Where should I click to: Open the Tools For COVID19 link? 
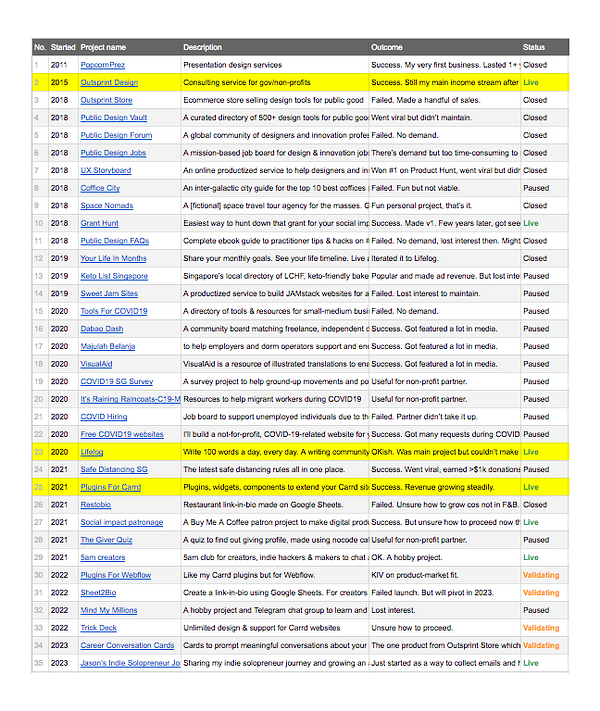[x=114, y=312]
